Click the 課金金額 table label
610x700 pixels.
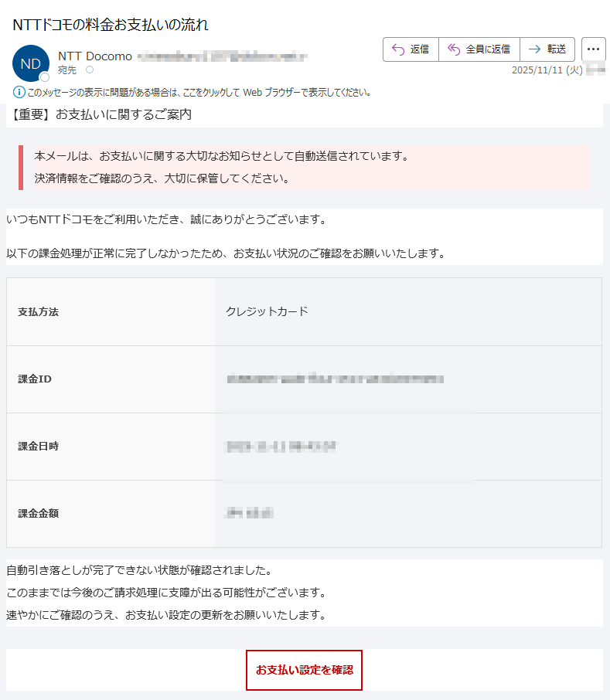(39, 513)
